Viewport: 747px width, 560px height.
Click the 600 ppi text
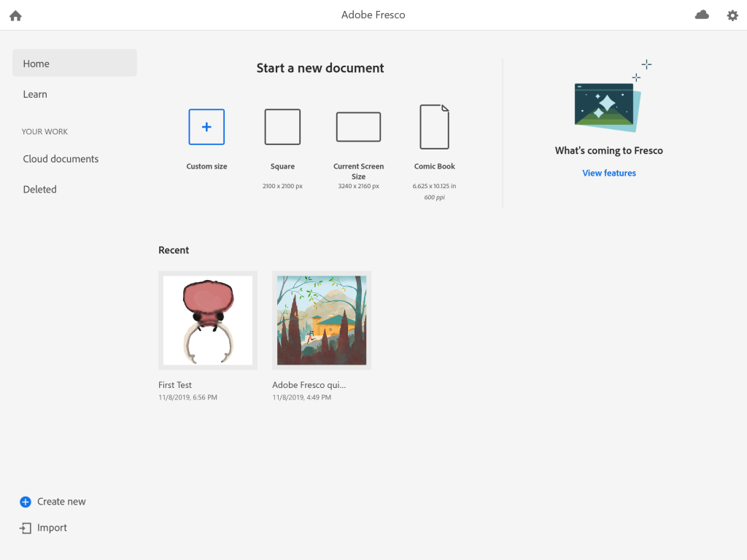435,197
